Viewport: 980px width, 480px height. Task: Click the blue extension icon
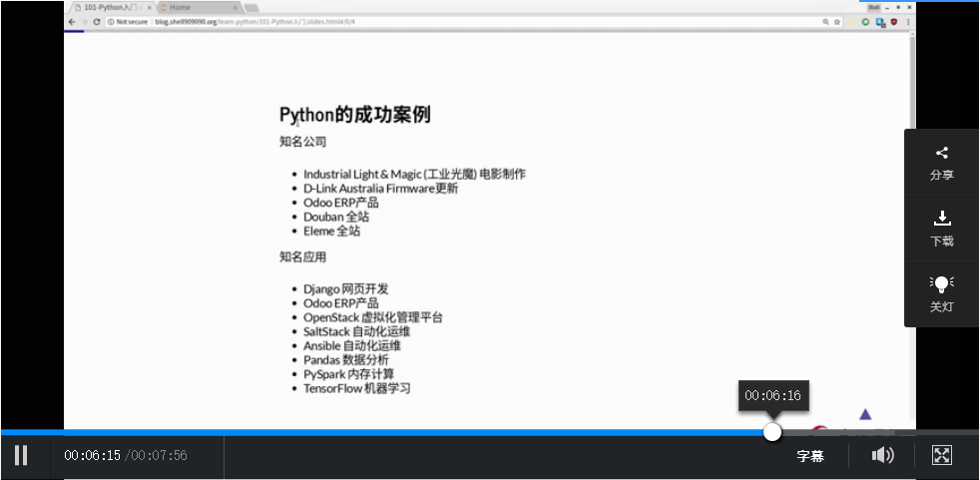point(880,22)
